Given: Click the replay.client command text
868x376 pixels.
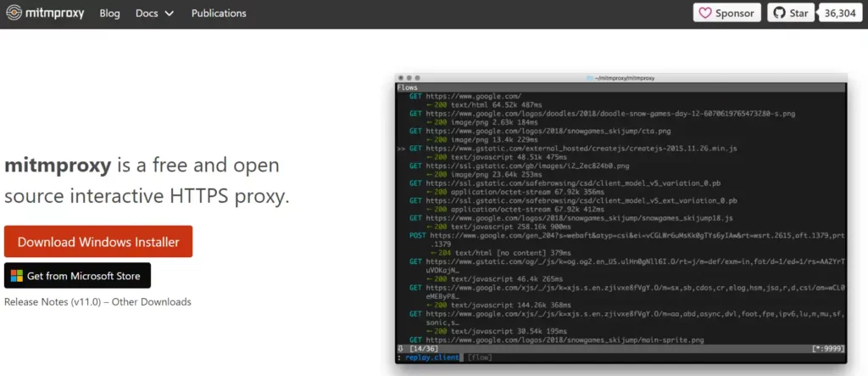Looking at the screenshot, I should (431, 357).
